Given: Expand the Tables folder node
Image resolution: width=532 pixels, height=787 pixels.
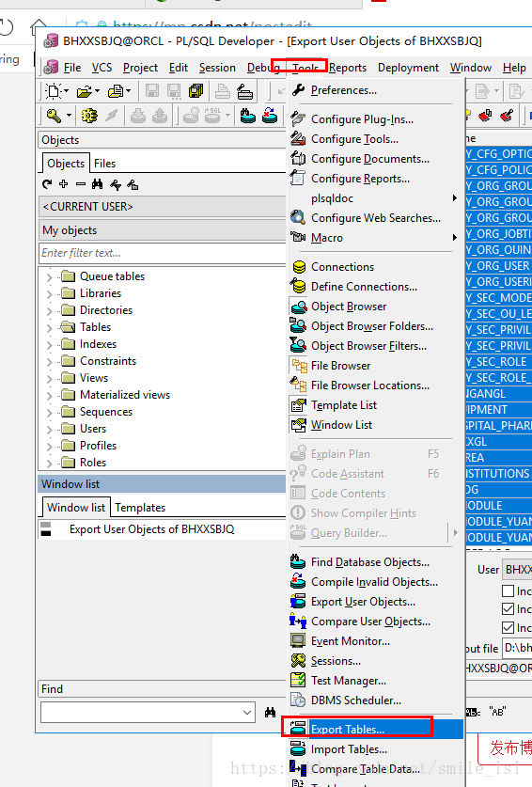Looking at the screenshot, I should (x=49, y=328).
